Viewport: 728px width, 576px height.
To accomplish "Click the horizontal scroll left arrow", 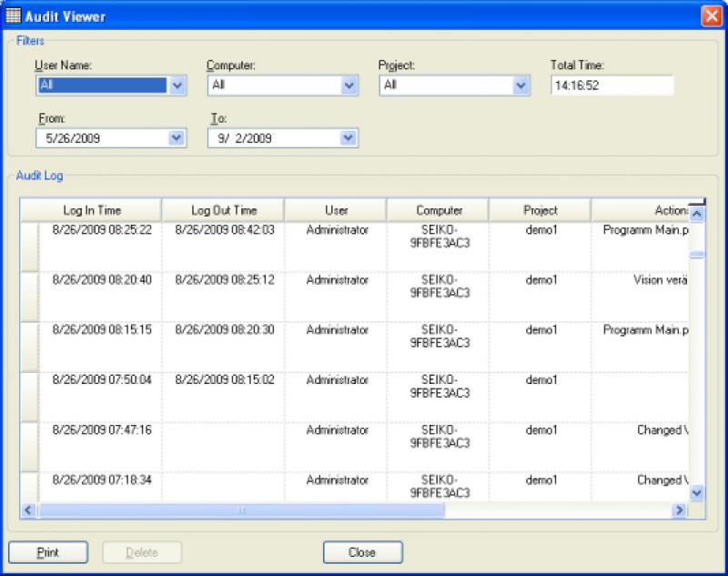I will pyautogui.click(x=28, y=510).
